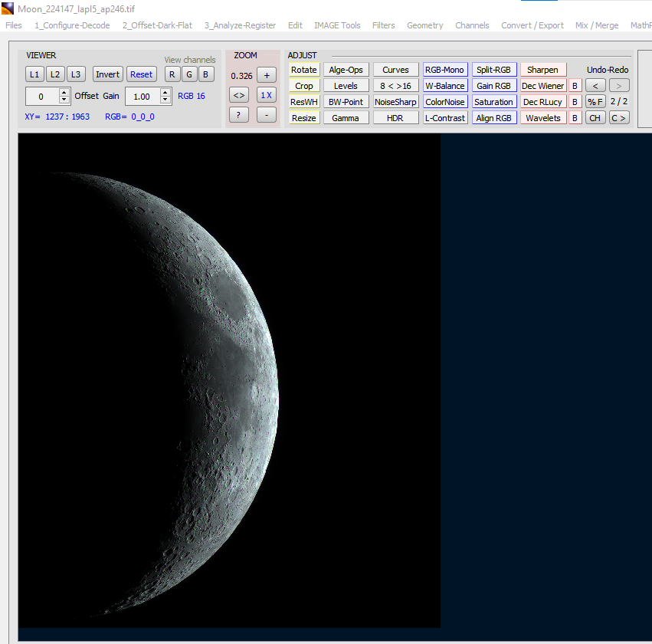Click the Curves adjust button
The width and height of the screenshot is (652, 644).
click(395, 70)
